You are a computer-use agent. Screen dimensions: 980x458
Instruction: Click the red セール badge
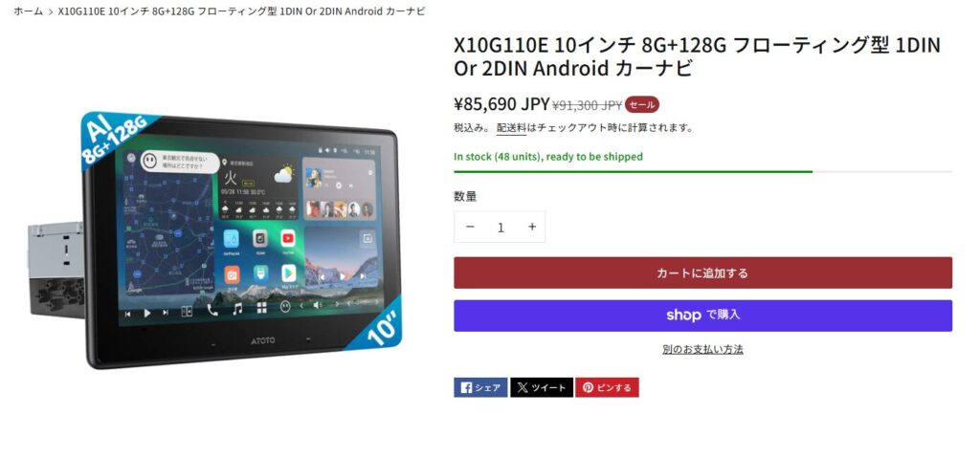click(642, 105)
